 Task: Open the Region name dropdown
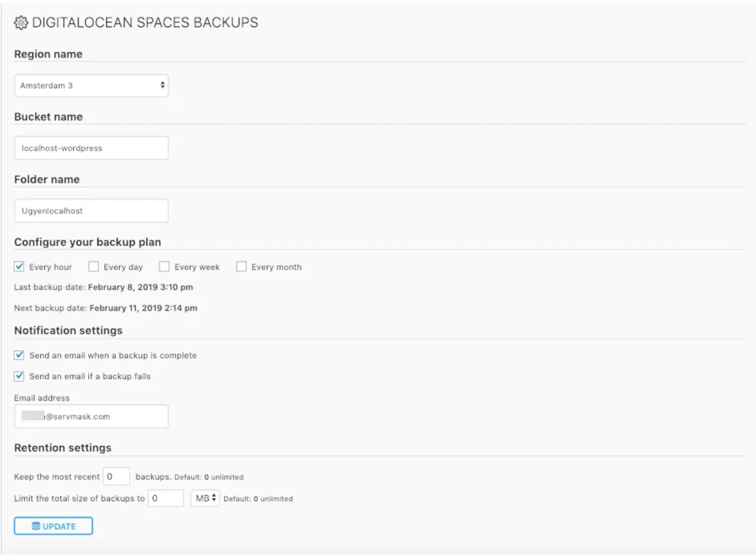click(x=91, y=85)
